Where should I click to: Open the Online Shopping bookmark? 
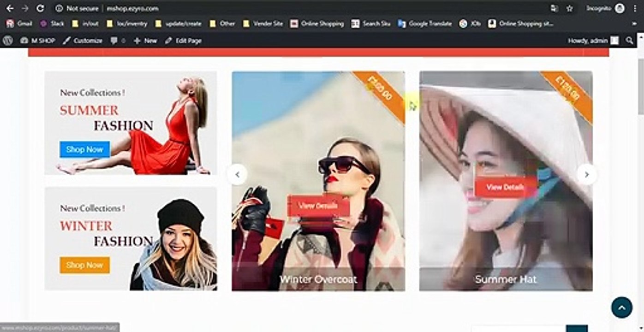[317, 24]
